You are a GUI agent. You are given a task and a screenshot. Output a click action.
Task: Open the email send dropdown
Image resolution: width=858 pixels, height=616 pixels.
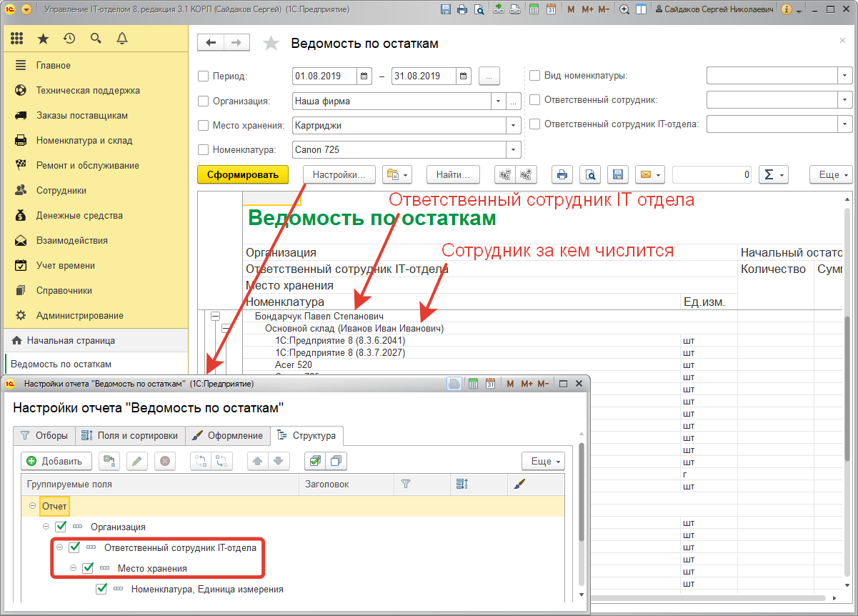[650, 174]
